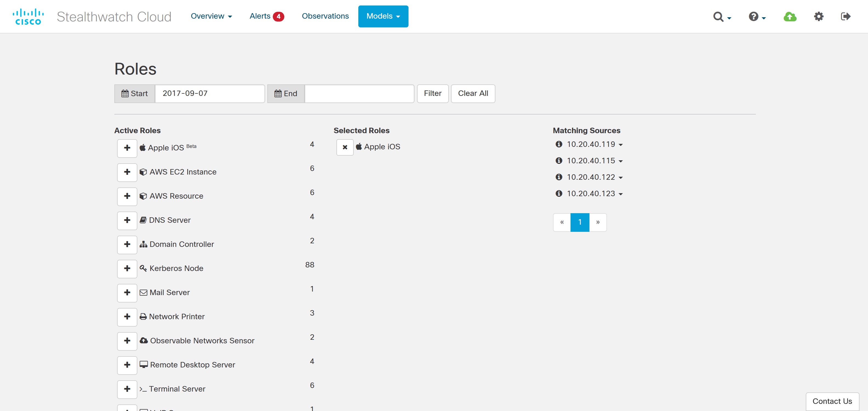Screen dimensions: 868x411
Task: Go to the Observations tab
Action: 325,16
